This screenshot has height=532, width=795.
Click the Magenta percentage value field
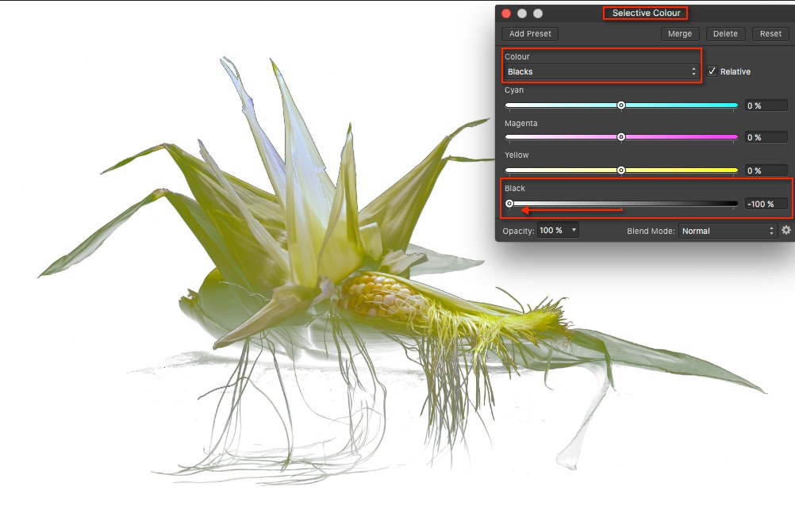(766, 137)
